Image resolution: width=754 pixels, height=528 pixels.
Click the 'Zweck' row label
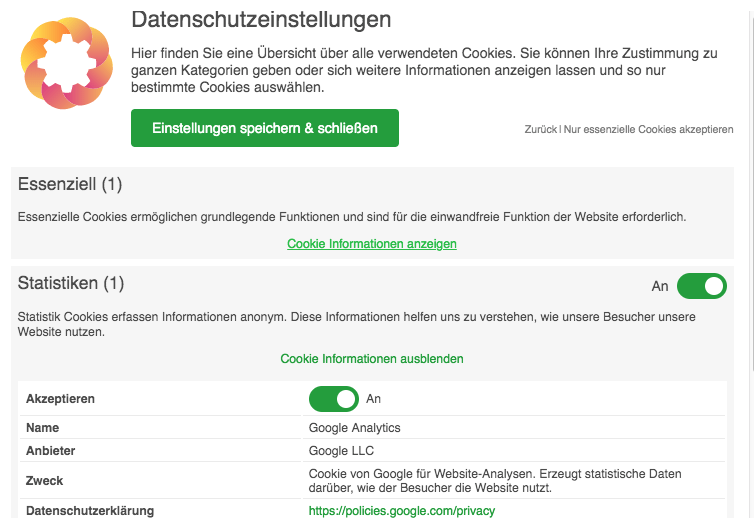[44, 481]
